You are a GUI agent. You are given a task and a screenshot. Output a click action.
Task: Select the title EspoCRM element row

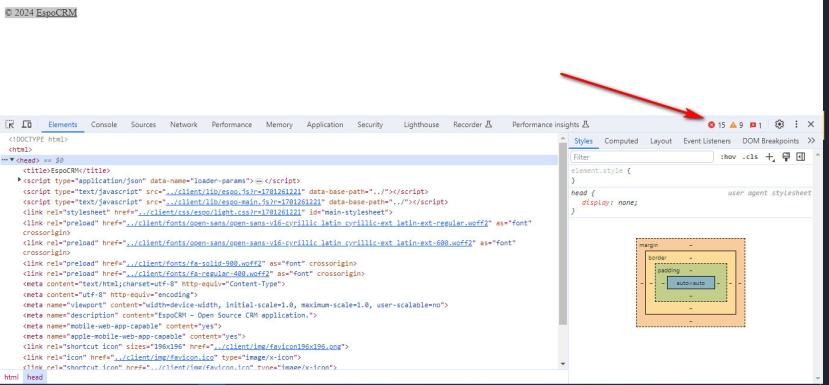[279, 170]
